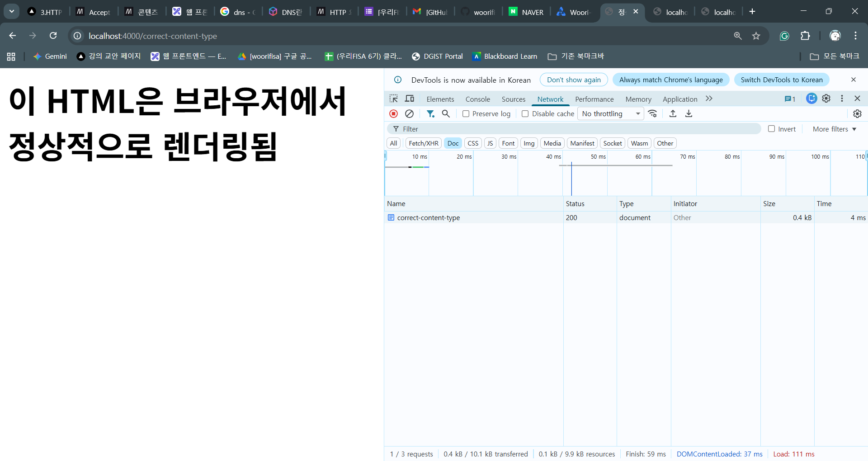
Task: Click the zoom magnifier in address bar
Action: point(738,36)
